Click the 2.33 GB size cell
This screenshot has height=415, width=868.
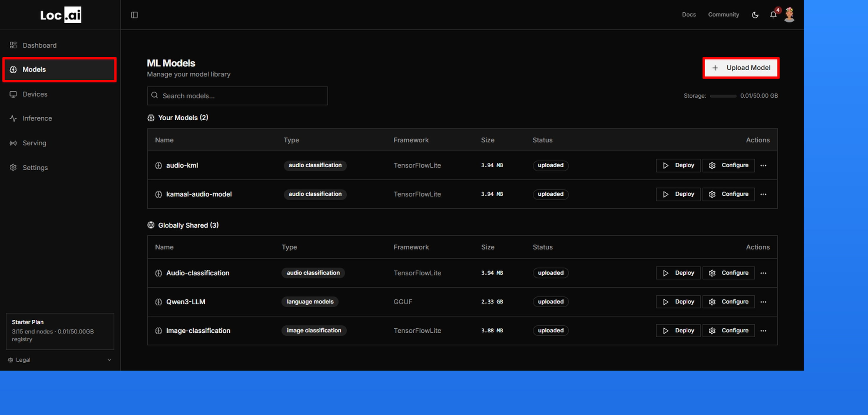click(x=492, y=301)
